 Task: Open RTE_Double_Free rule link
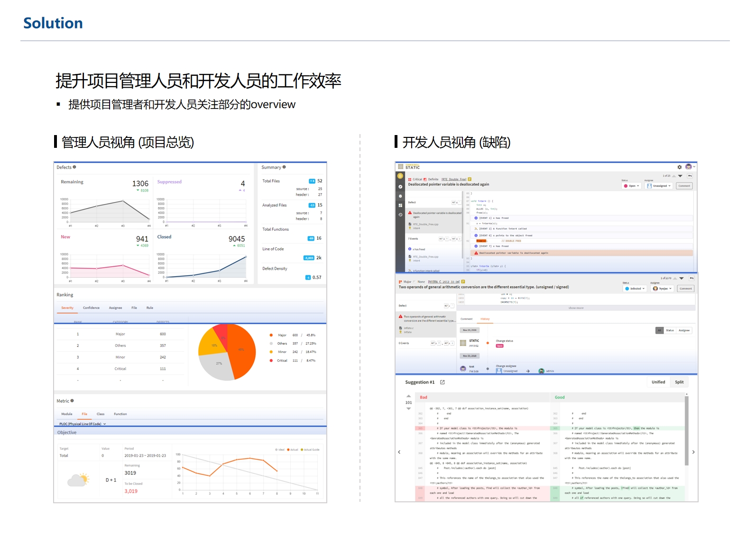click(x=454, y=179)
